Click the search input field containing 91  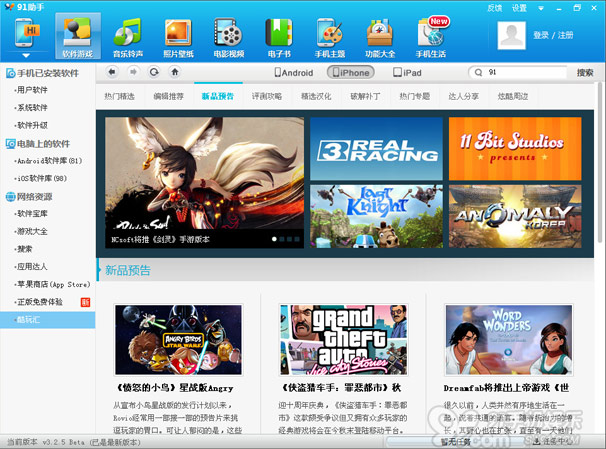pos(520,73)
